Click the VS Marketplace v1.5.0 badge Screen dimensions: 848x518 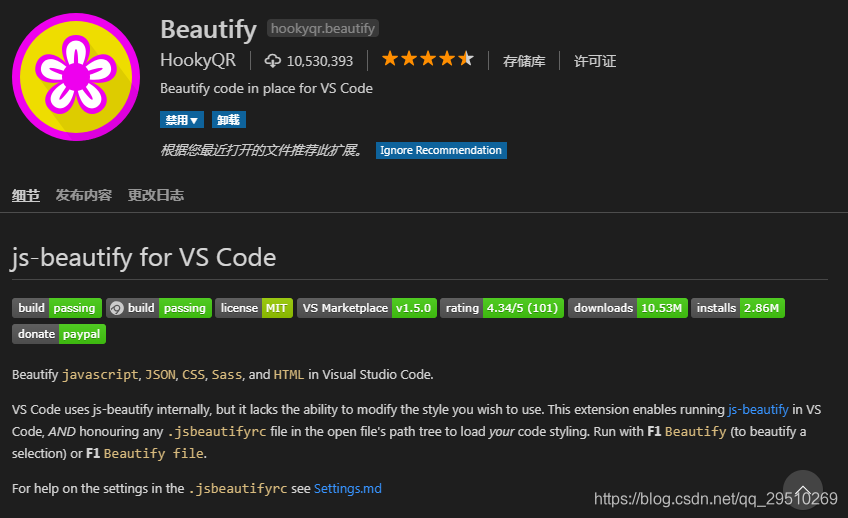coord(367,308)
